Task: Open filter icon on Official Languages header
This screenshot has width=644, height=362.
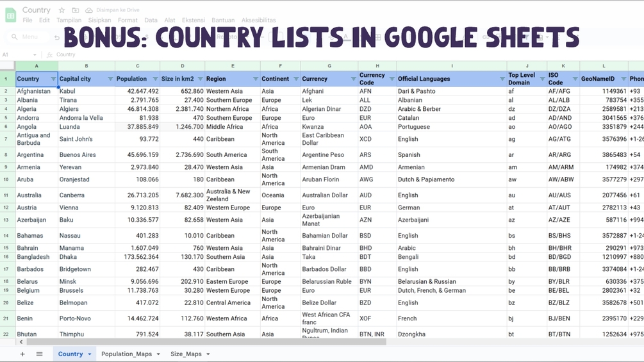Action: [502, 79]
